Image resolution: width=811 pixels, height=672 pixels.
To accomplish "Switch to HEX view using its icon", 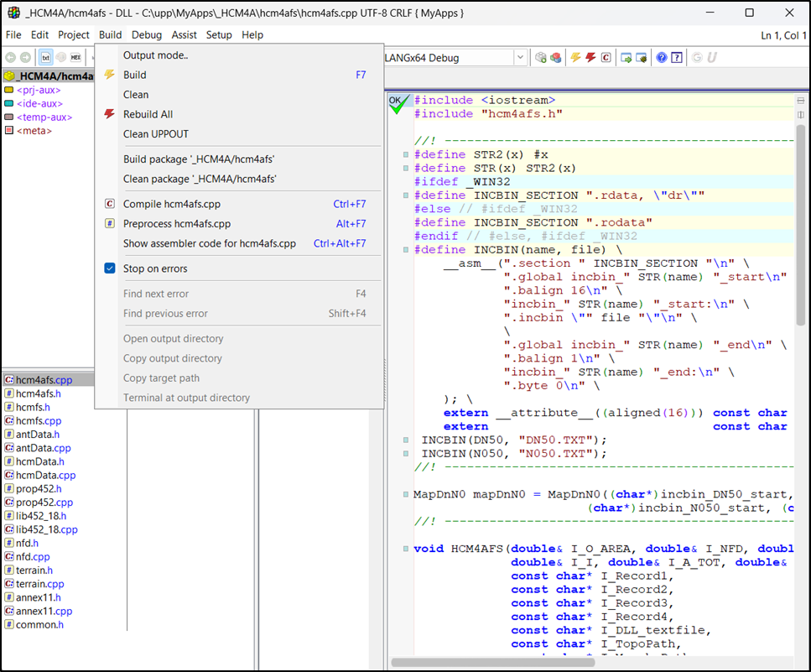I will pos(75,57).
